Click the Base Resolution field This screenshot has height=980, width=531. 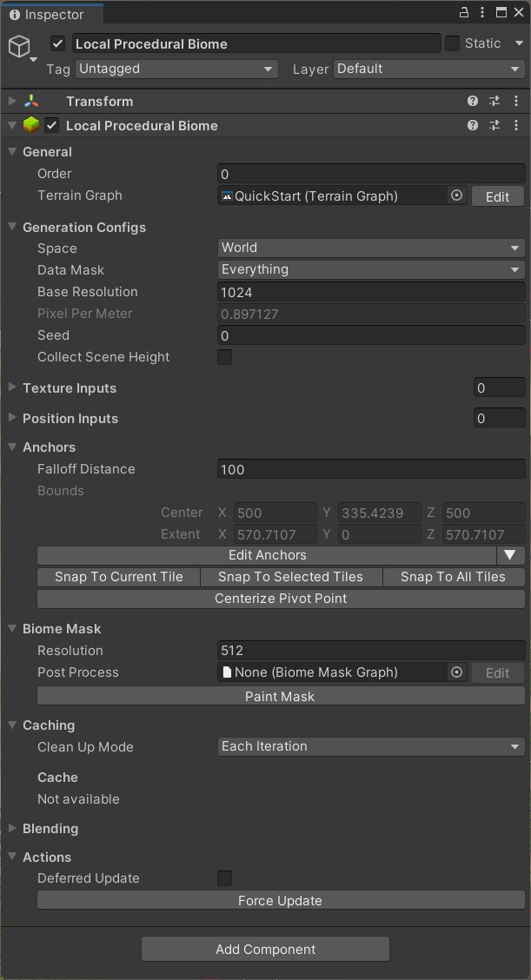[x=371, y=292]
